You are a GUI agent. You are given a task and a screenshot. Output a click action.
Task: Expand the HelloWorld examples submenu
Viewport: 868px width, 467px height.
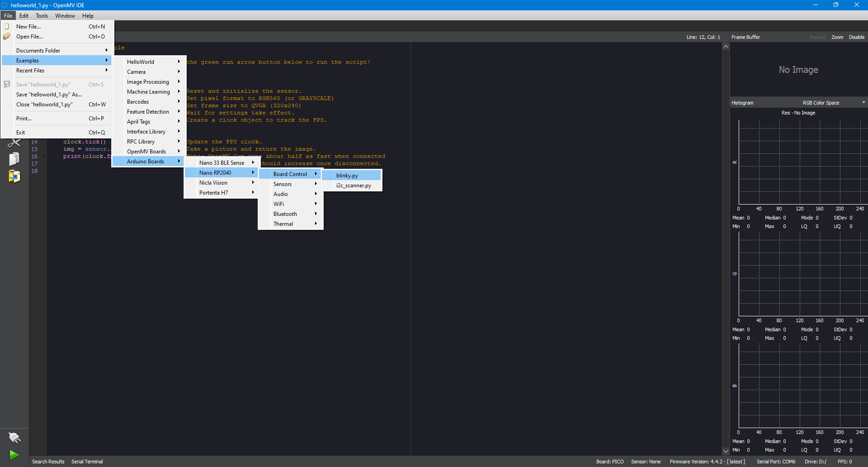point(148,62)
